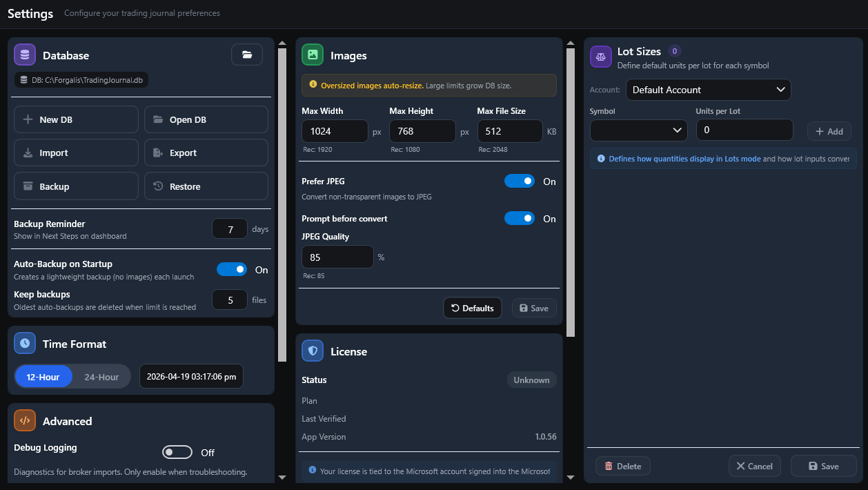Click the left column scrollbar thumb
The image size is (868, 490).
point(282,205)
